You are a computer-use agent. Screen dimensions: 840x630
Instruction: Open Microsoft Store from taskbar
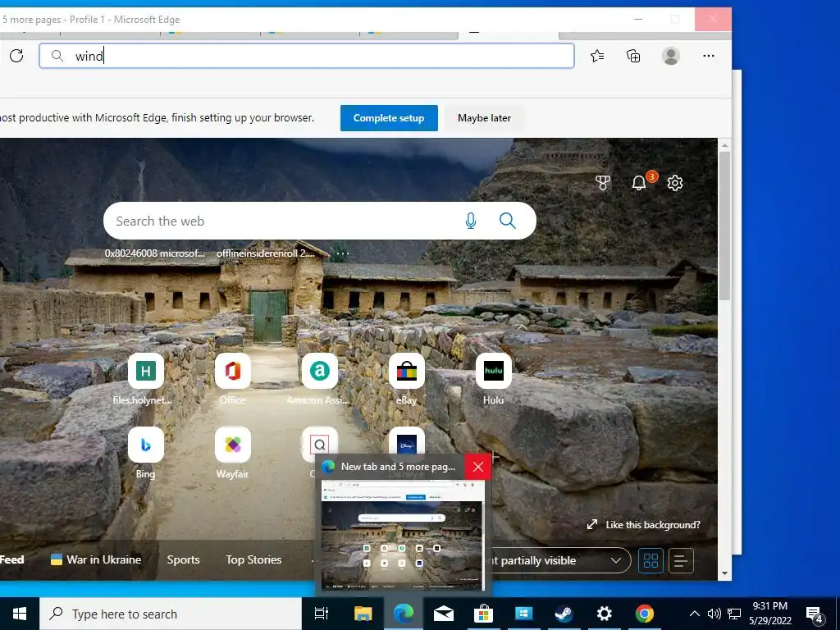coord(483,614)
